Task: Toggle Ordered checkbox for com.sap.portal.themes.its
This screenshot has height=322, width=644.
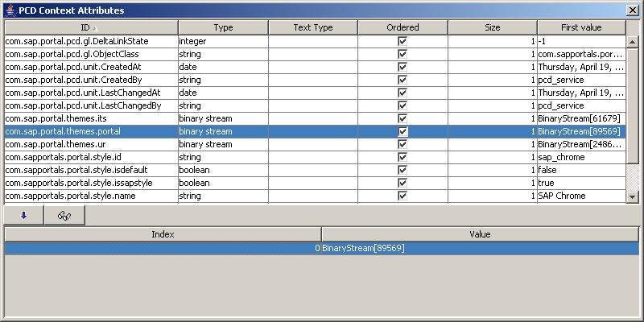Action: (402, 118)
